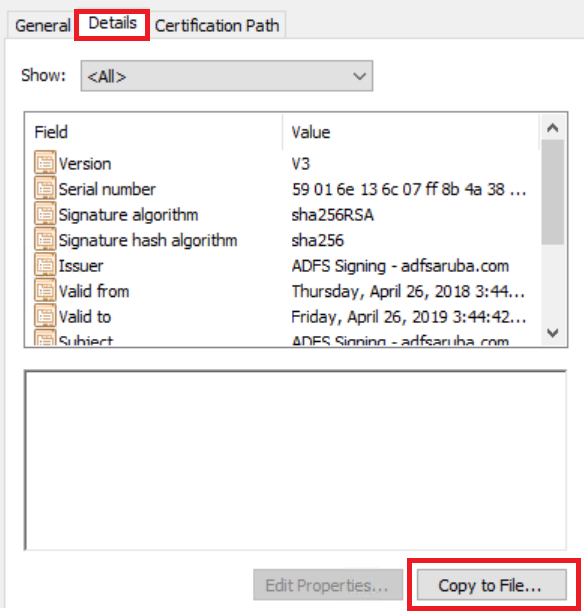
Task: Select the Subject field icon
Action: (x=45, y=338)
